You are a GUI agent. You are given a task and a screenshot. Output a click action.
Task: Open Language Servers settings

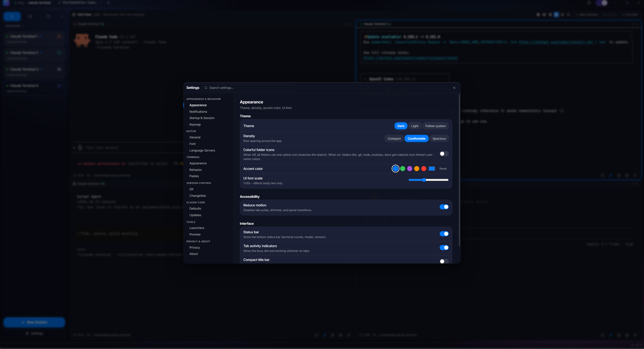[202, 150]
